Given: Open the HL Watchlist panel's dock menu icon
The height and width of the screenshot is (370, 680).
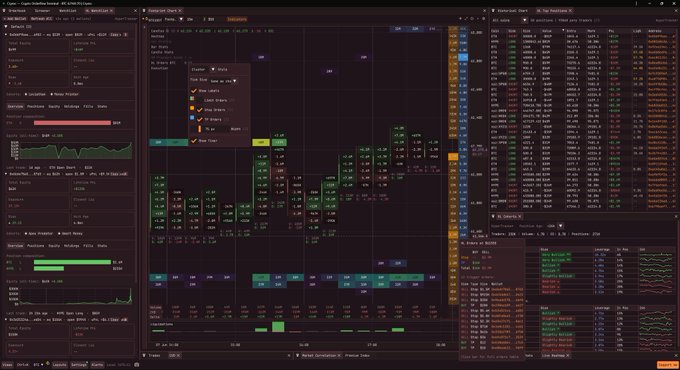Looking at the screenshot, I should 4,10.
